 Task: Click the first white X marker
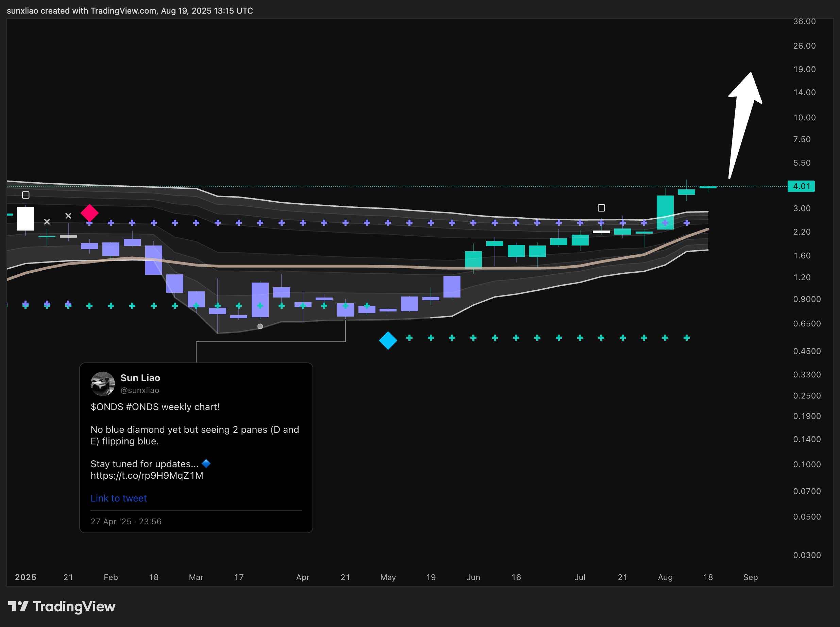coord(47,222)
